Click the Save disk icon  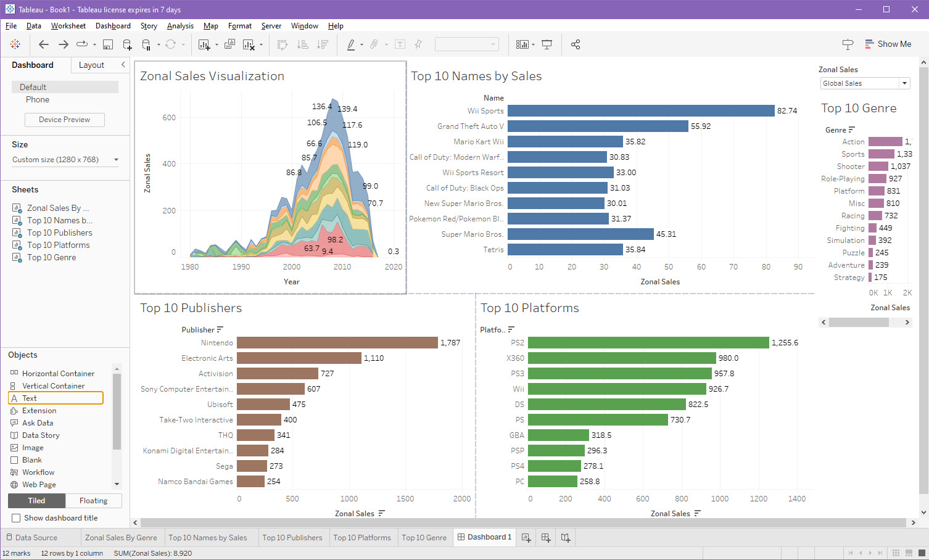pyautogui.click(x=108, y=44)
